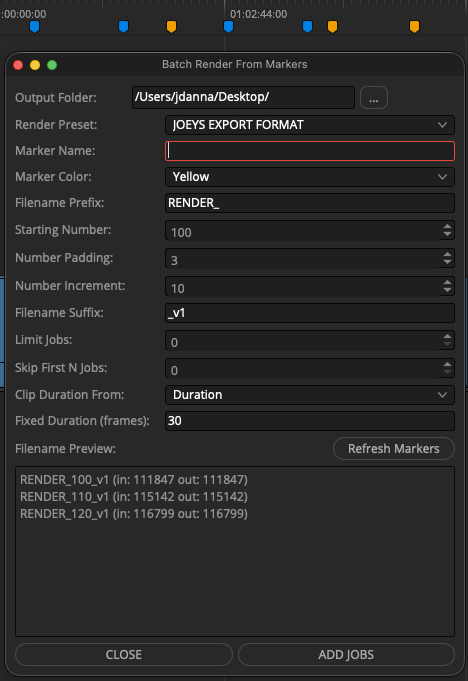
Task: Increase Skip First N Jobs value
Action: [448, 364]
